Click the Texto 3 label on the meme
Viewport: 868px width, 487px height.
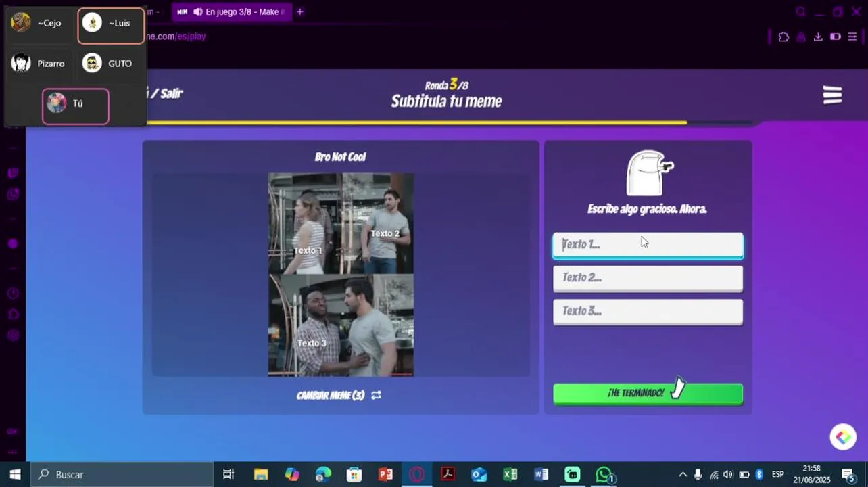click(x=312, y=343)
